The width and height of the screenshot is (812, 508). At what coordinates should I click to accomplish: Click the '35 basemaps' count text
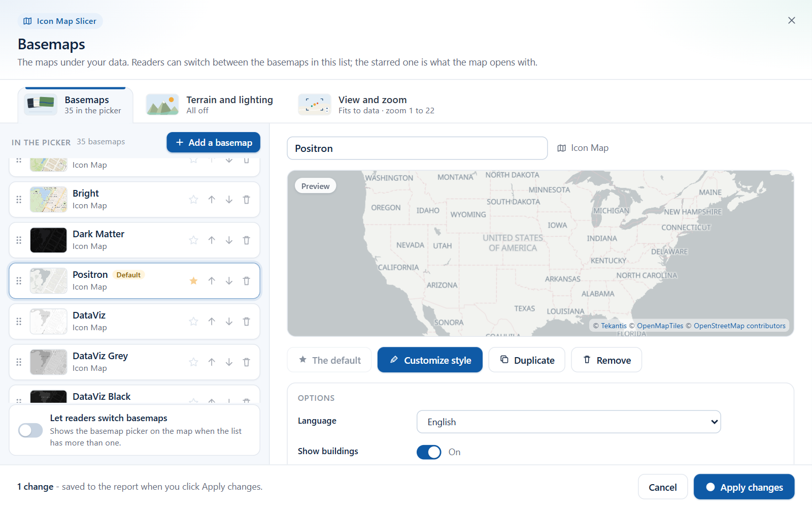100,142
